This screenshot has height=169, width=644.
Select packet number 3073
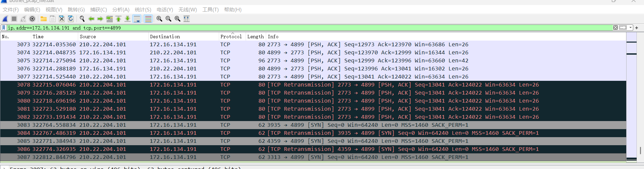coord(313,45)
